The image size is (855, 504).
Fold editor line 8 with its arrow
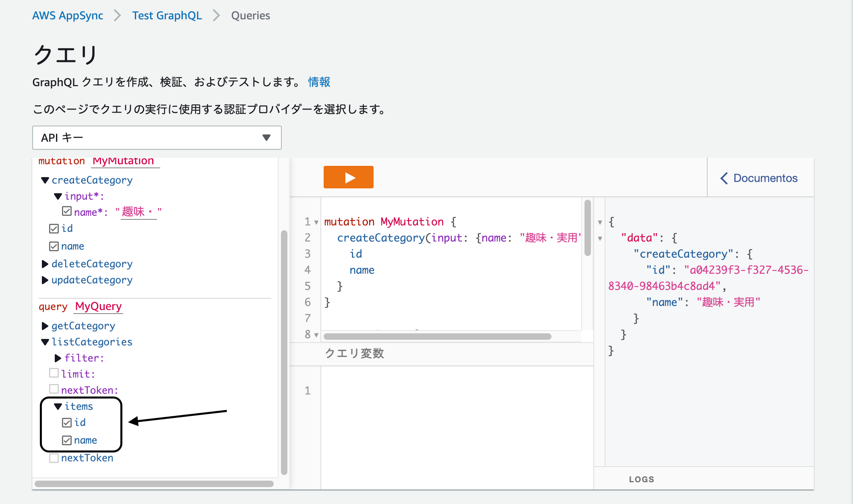pyautogui.click(x=316, y=335)
